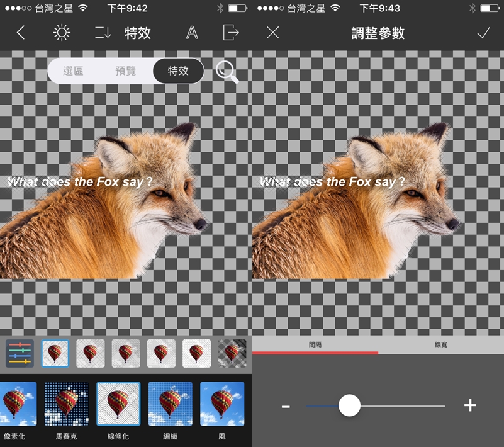Tap the export share icon
504x447 pixels.
[x=231, y=33]
